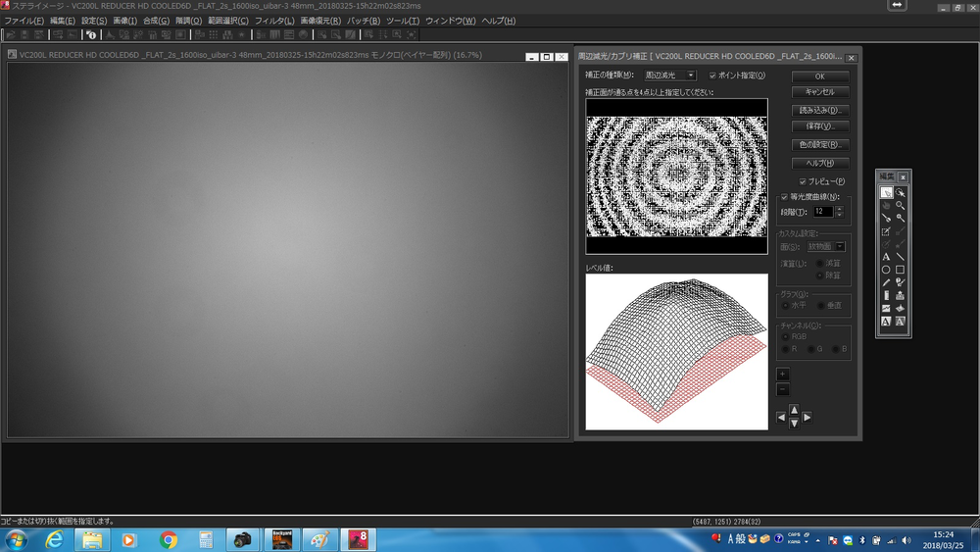This screenshot has height=552, width=980.
Task: Select the straight line tool
Action: pyautogui.click(x=900, y=257)
